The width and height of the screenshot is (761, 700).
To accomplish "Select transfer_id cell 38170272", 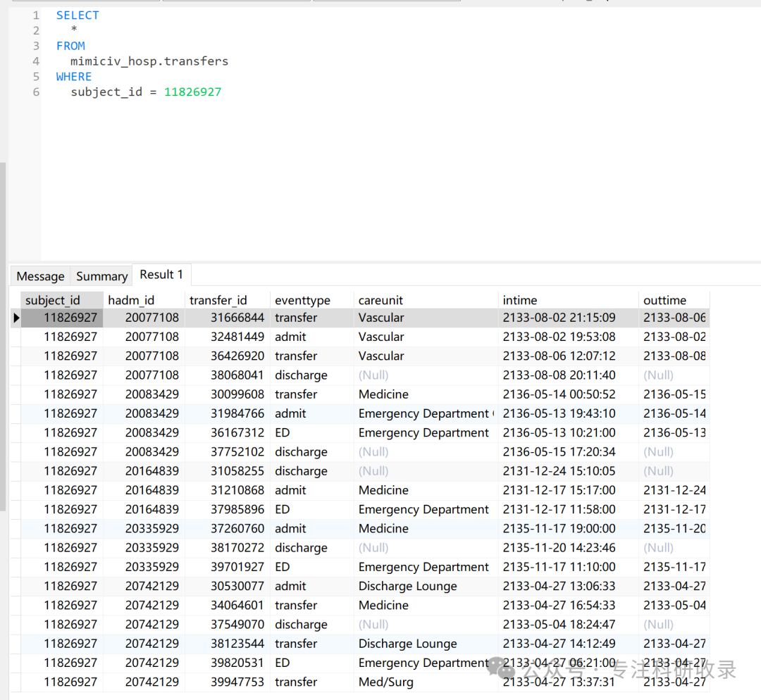I will 227,548.
